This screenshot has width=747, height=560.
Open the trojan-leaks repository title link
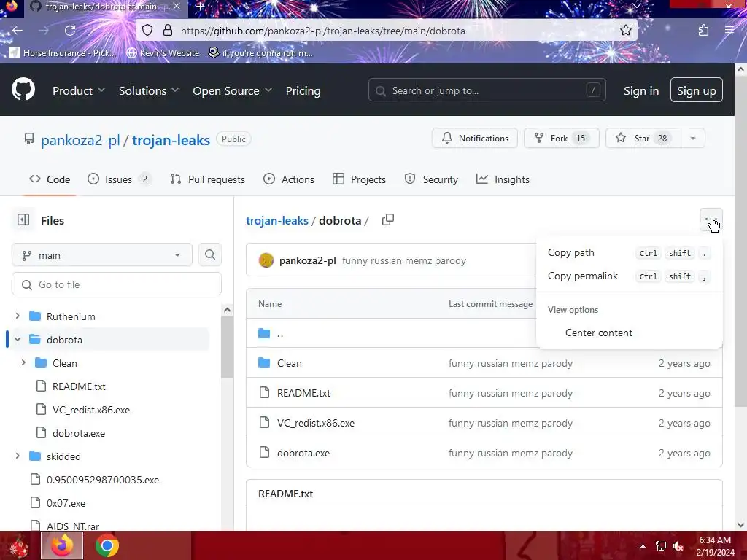(171, 140)
